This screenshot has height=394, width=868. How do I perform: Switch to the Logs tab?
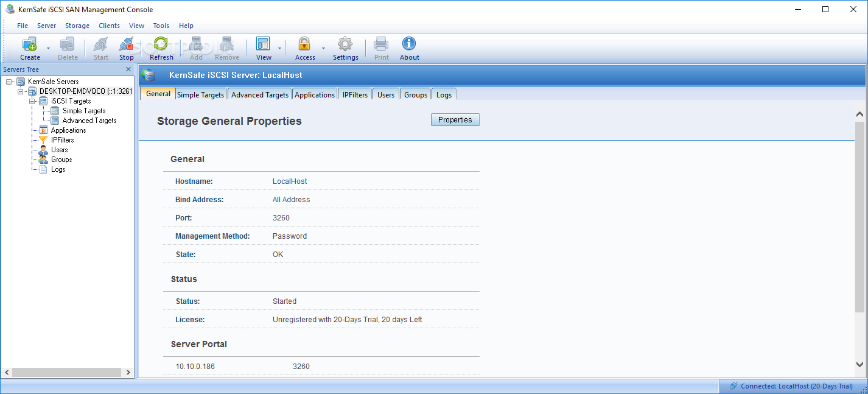444,94
